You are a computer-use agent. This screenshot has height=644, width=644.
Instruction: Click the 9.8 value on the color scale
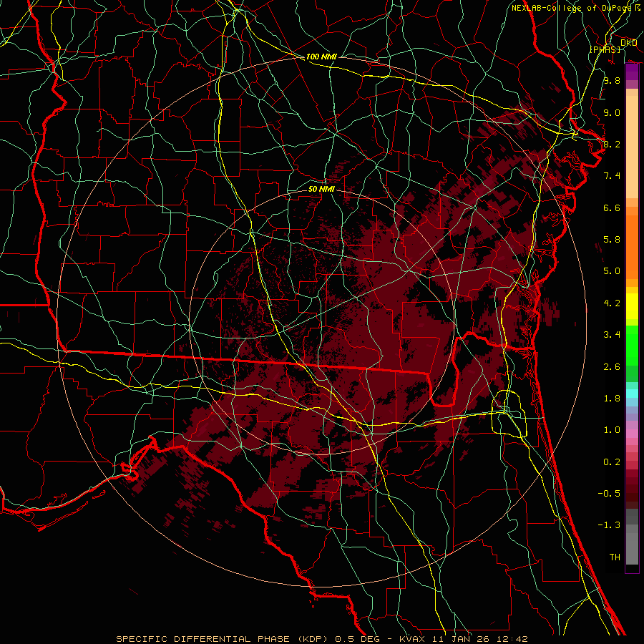(612, 80)
